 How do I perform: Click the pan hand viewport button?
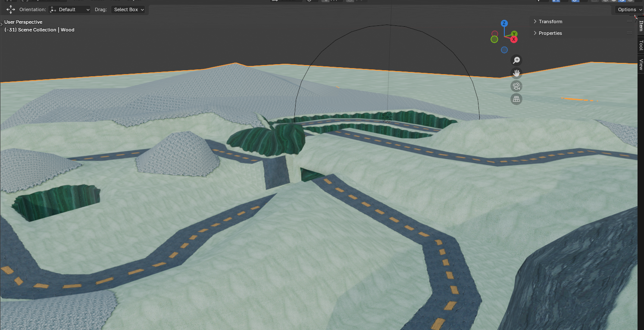(x=516, y=73)
